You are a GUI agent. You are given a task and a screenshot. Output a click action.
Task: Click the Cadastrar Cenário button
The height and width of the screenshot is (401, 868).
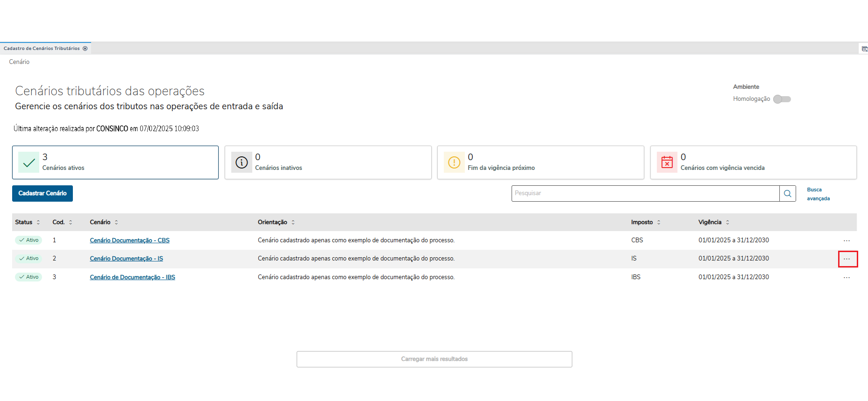[x=43, y=193]
